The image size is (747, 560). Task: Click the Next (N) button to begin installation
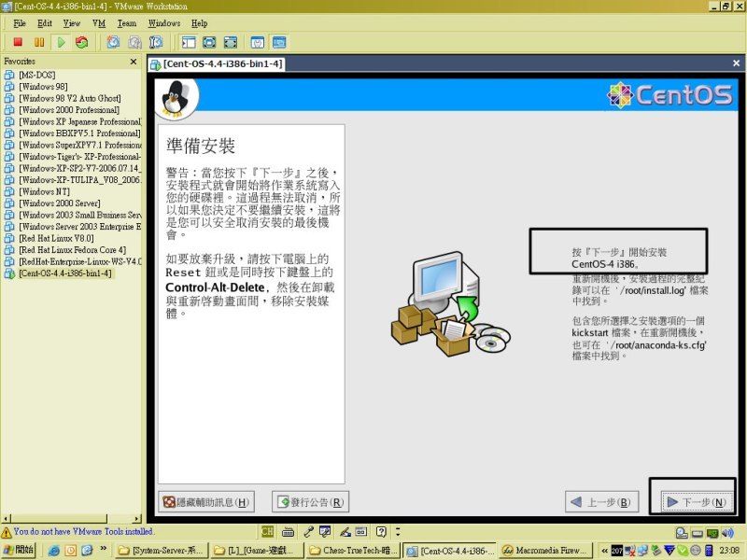click(697, 502)
